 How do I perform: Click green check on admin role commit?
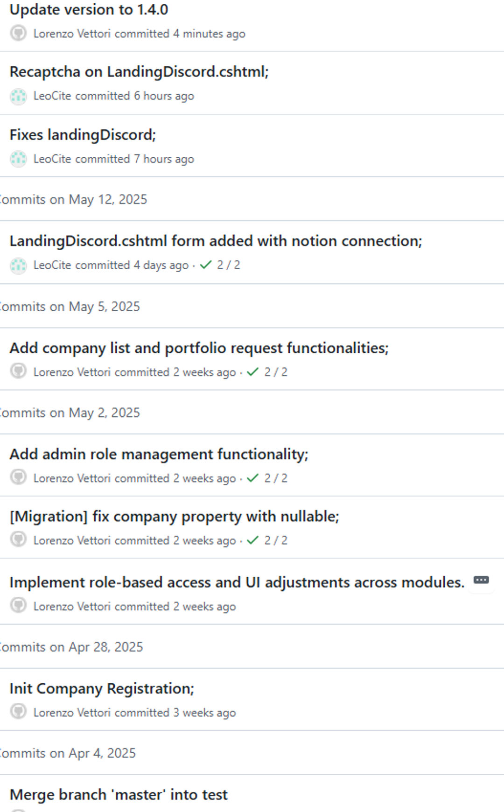point(252,478)
